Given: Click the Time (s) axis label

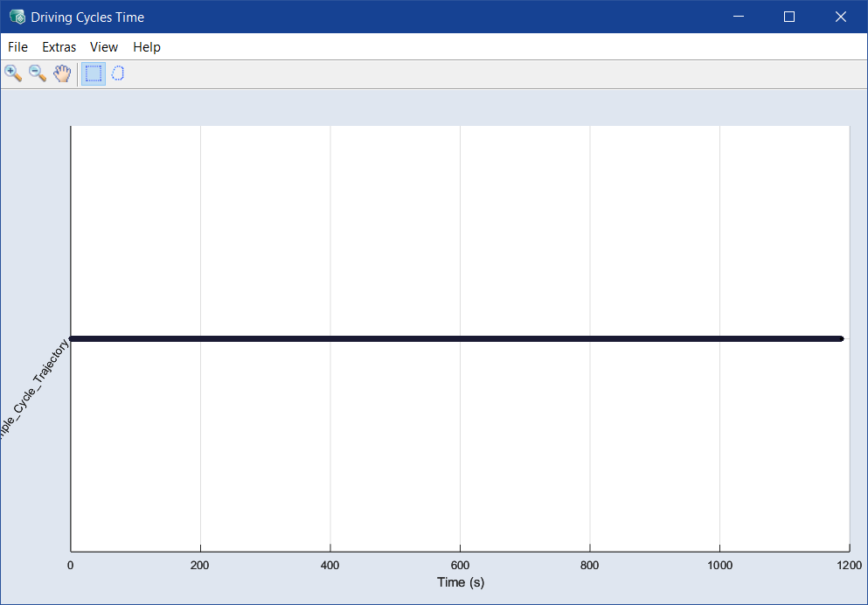Looking at the screenshot, I should point(460,582).
